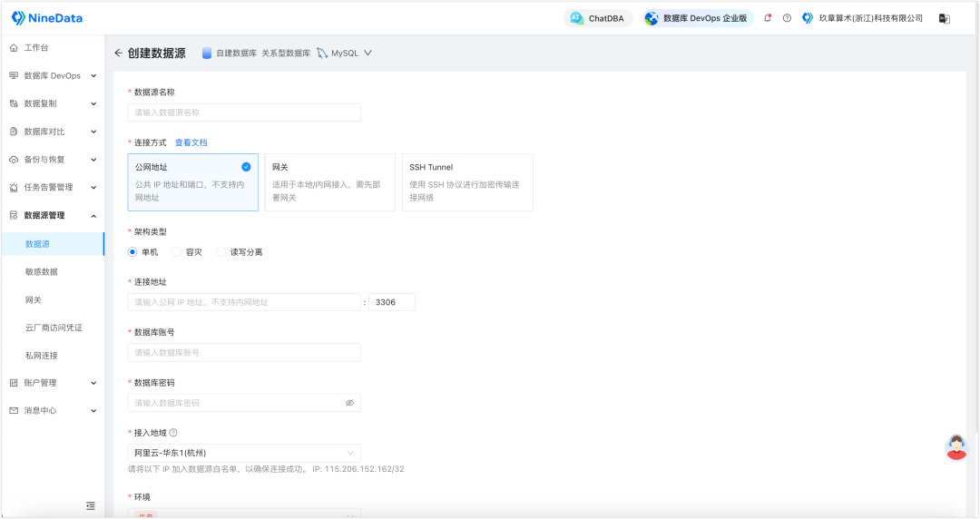Screen dimensions: 980x519
Task: Switch language with the translate icon
Action: [945, 19]
